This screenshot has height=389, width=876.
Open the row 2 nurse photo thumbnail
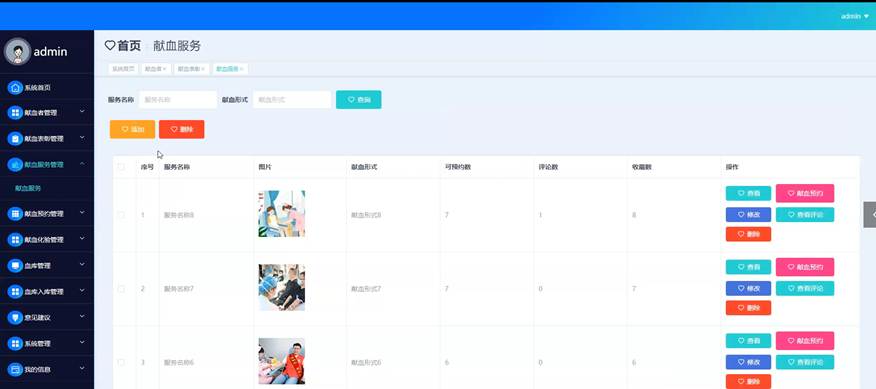click(282, 288)
